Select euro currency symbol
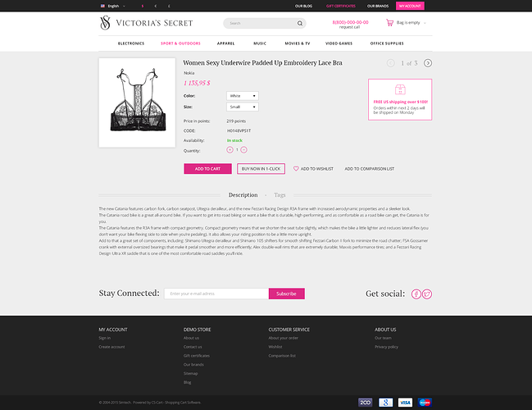532x410 pixels. coord(156,6)
